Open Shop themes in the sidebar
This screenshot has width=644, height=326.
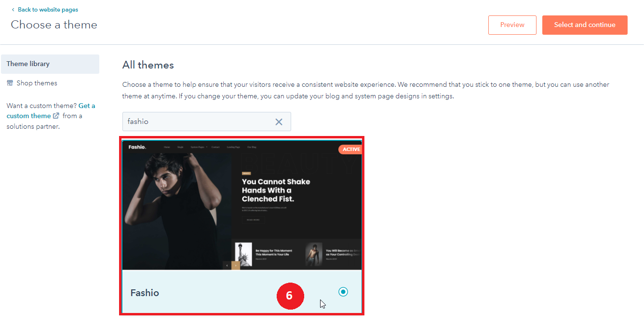[x=37, y=83]
